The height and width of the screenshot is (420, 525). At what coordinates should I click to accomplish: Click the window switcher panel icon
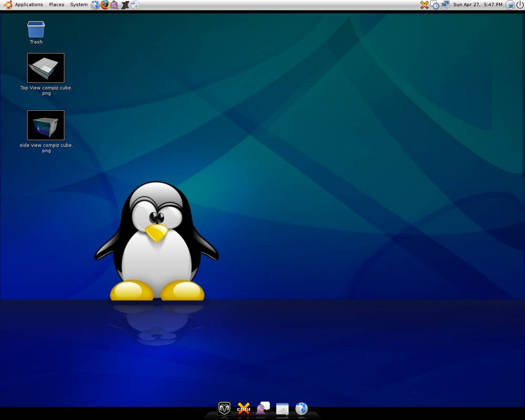(510, 5)
